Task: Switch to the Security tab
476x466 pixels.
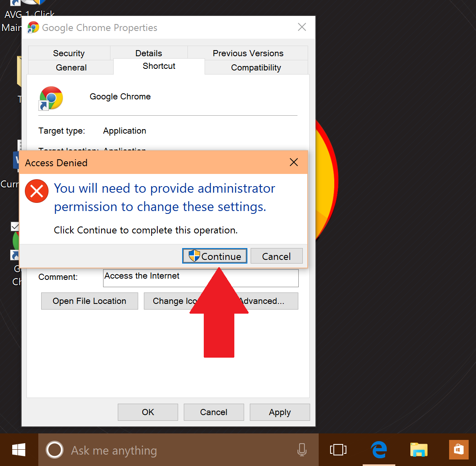Action: tap(68, 53)
